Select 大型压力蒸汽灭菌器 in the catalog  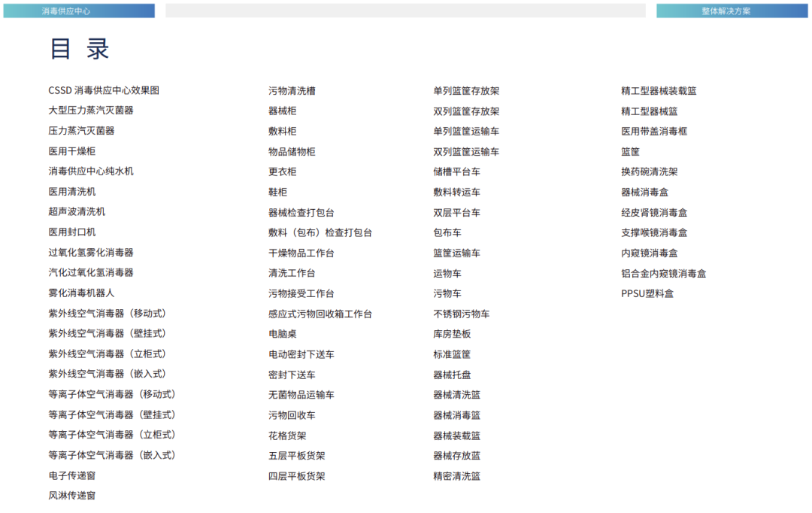coord(95,110)
